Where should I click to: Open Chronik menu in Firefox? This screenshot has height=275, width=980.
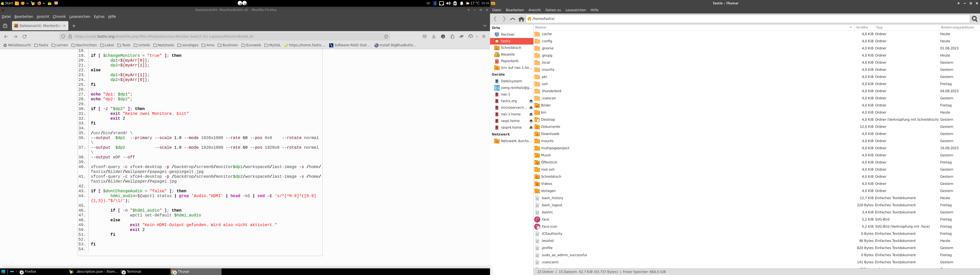[x=59, y=17]
